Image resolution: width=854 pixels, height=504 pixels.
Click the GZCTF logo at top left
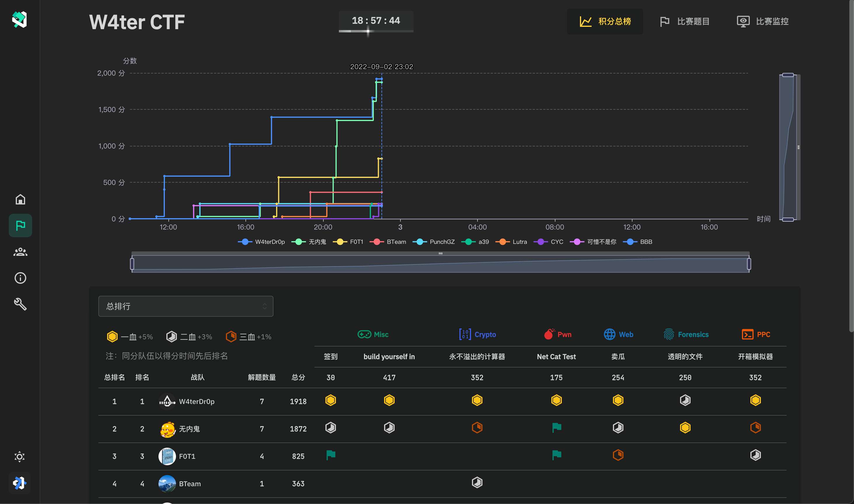(x=19, y=19)
